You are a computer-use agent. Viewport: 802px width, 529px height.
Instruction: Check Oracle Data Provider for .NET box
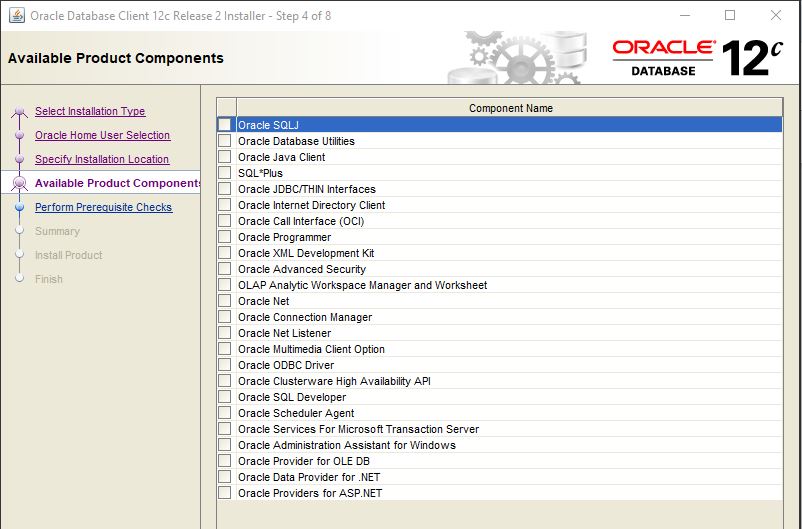click(x=225, y=476)
